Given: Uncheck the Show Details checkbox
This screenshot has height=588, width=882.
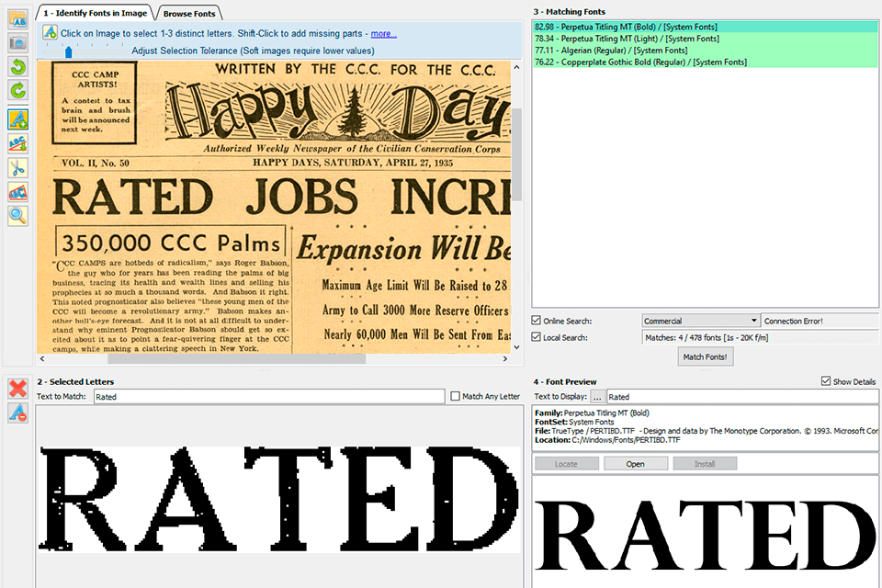Looking at the screenshot, I should click(825, 381).
